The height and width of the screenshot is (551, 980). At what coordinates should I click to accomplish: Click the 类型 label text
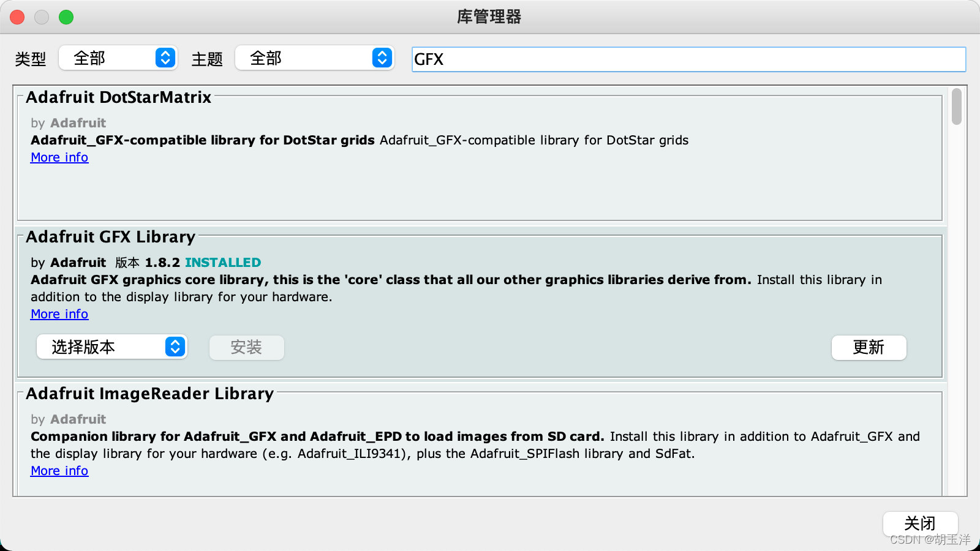point(31,59)
